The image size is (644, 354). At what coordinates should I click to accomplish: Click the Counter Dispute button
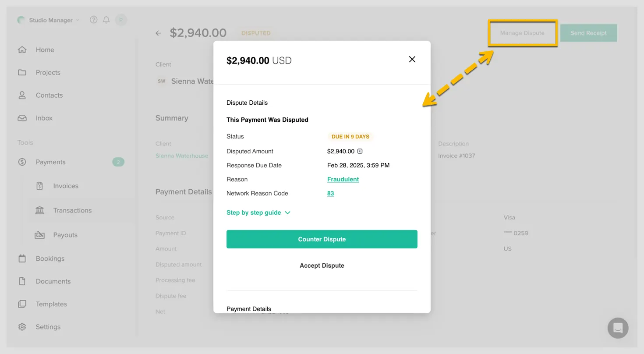coord(322,239)
